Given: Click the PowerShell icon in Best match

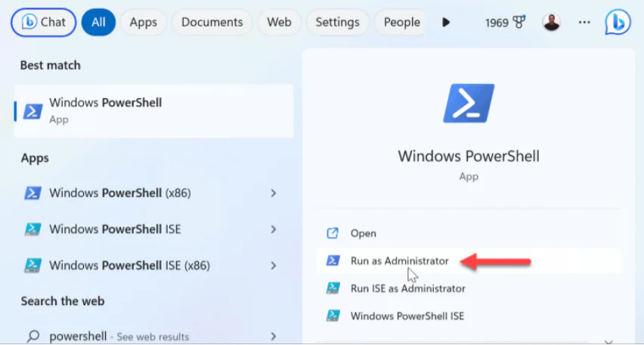Looking at the screenshot, I should [x=33, y=111].
